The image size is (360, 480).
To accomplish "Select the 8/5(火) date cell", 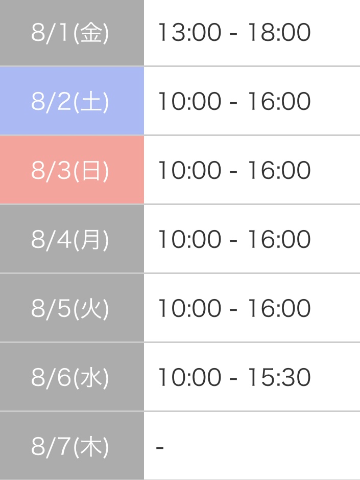I will [x=72, y=308].
